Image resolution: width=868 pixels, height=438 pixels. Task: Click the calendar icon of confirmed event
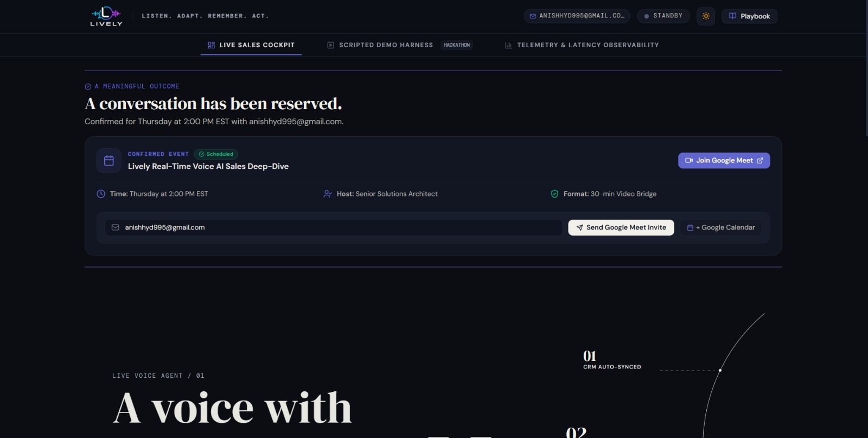[109, 161]
